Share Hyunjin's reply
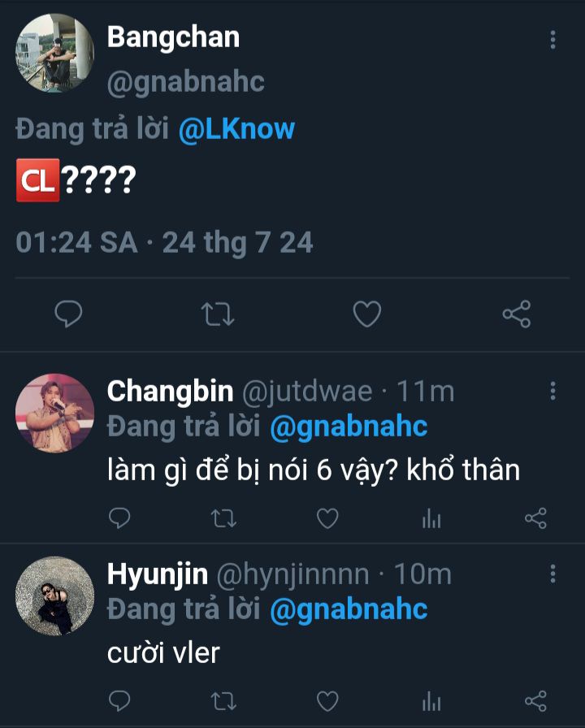Screen dimensions: 585x728 coord(535,700)
